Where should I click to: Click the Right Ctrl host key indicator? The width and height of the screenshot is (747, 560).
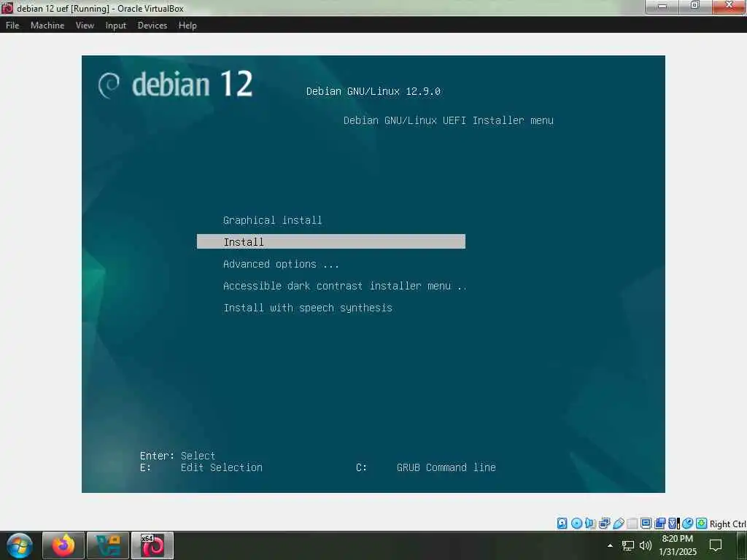[728, 524]
